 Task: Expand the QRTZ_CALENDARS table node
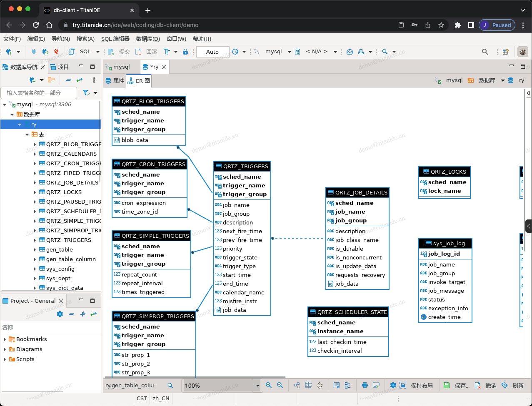[35, 154]
